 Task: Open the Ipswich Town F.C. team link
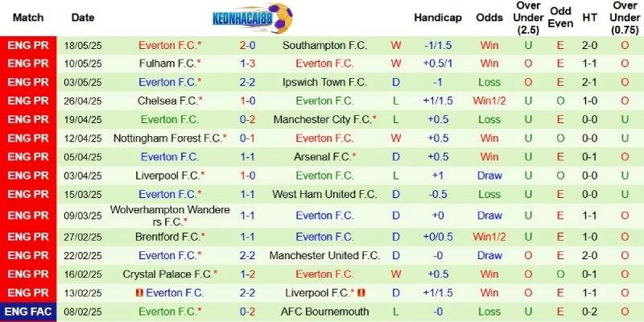point(324,82)
